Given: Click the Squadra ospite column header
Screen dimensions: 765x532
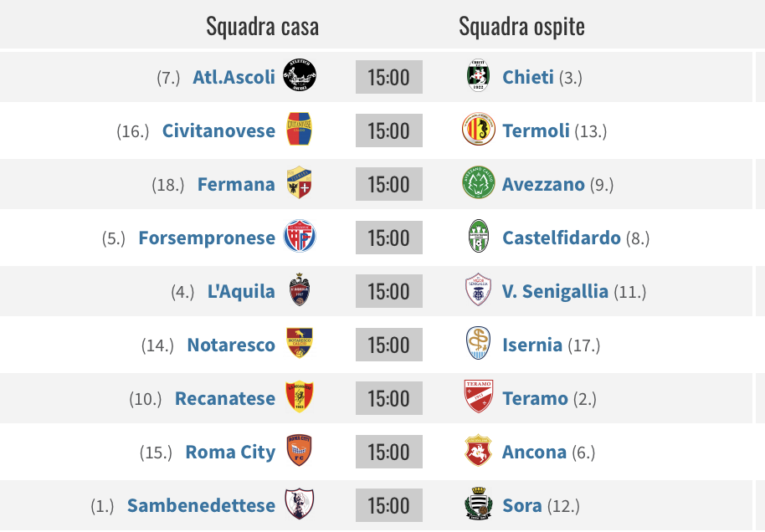Looking at the screenshot, I should point(521,26).
